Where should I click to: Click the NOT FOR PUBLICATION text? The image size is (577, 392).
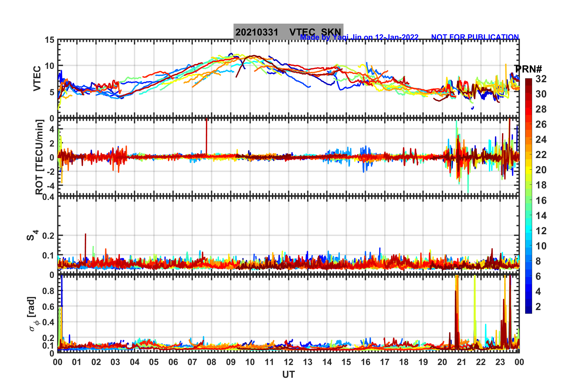point(475,37)
